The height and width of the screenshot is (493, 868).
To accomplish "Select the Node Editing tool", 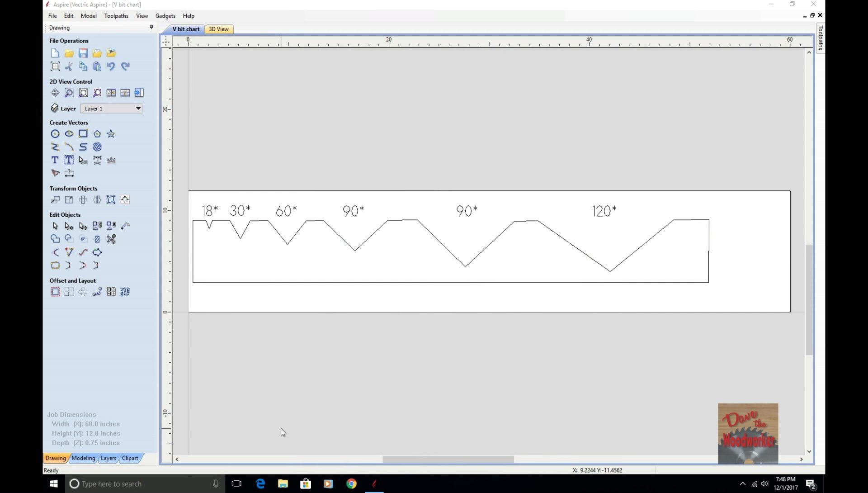I will click(x=69, y=226).
